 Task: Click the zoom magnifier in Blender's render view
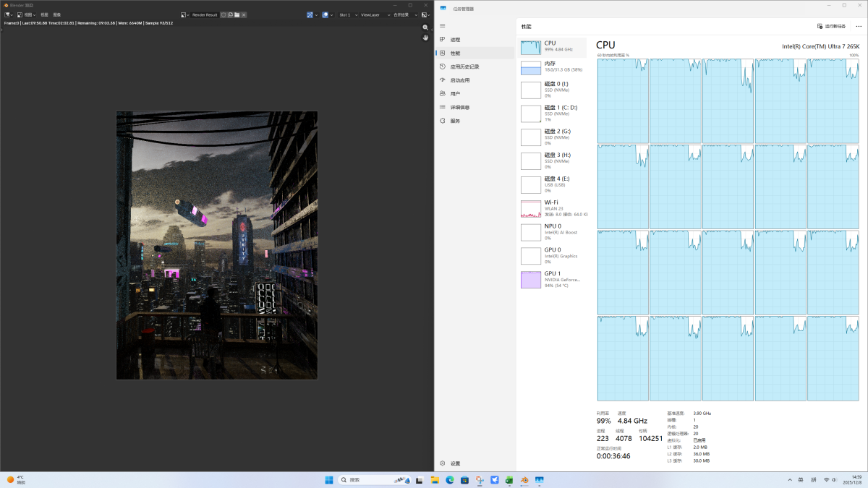(x=426, y=27)
